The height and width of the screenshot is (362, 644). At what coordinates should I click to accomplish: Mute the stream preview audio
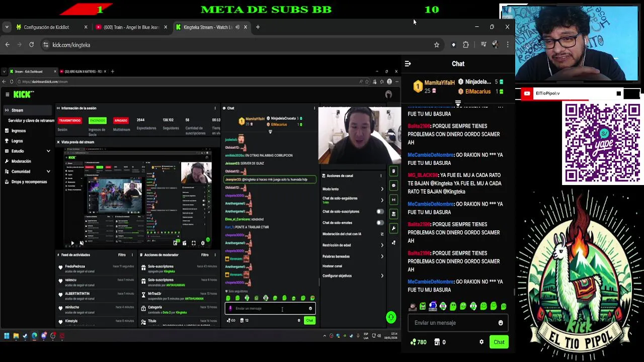82,243
